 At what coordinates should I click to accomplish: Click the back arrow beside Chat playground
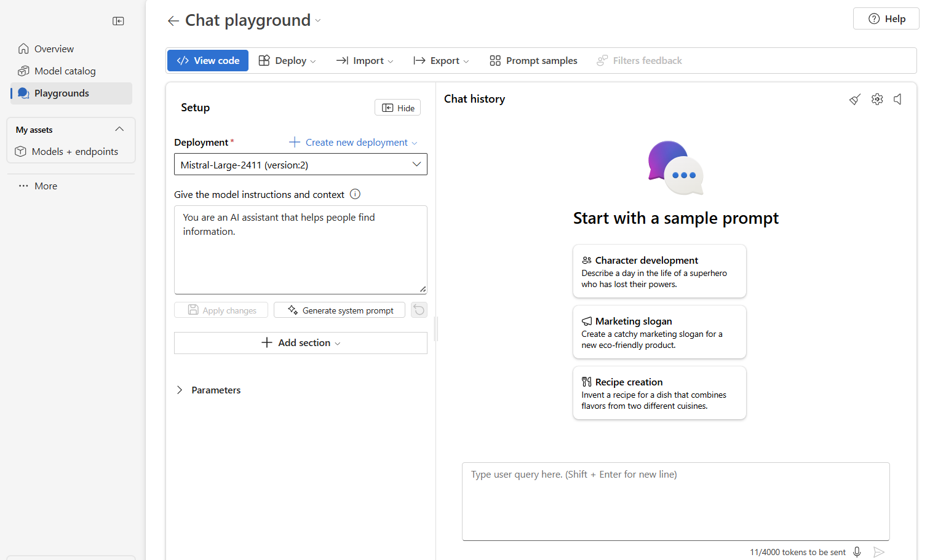coord(173,21)
